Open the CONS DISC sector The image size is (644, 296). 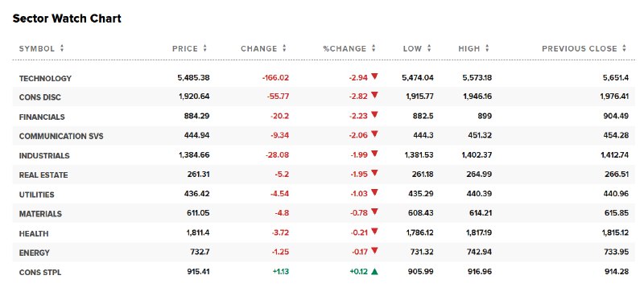[x=39, y=97]
